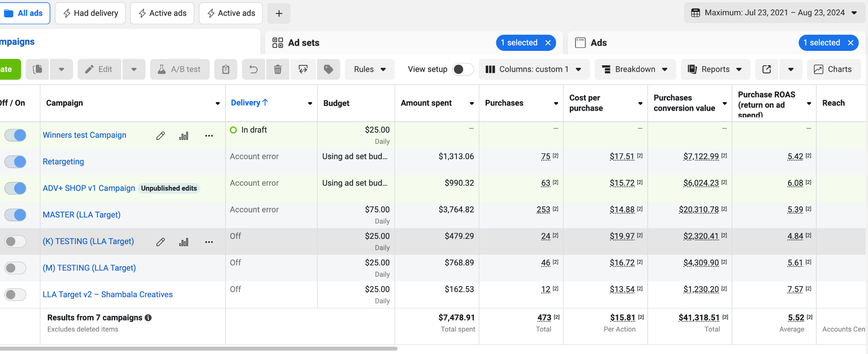Open the Breakdown dropdown

pos(635,69)
